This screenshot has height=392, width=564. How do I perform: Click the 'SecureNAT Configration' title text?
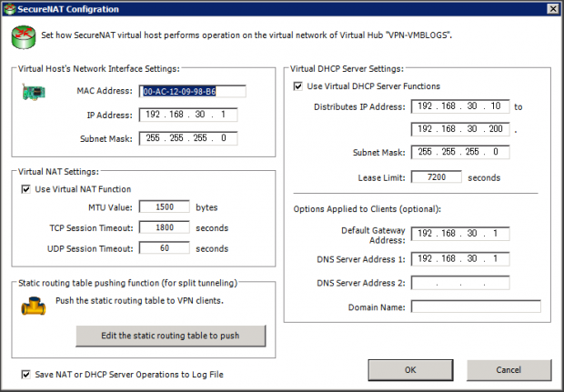pos(68,9)
